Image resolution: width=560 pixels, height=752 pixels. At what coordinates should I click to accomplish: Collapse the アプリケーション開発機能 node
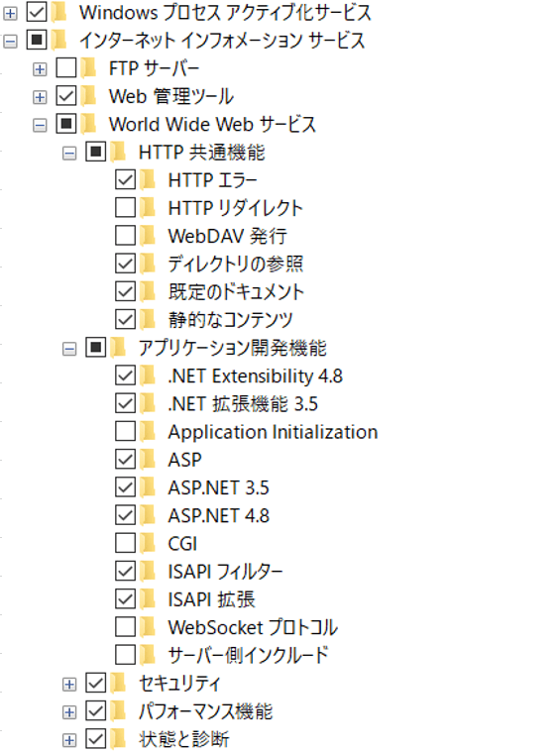[x=69, y=349]
